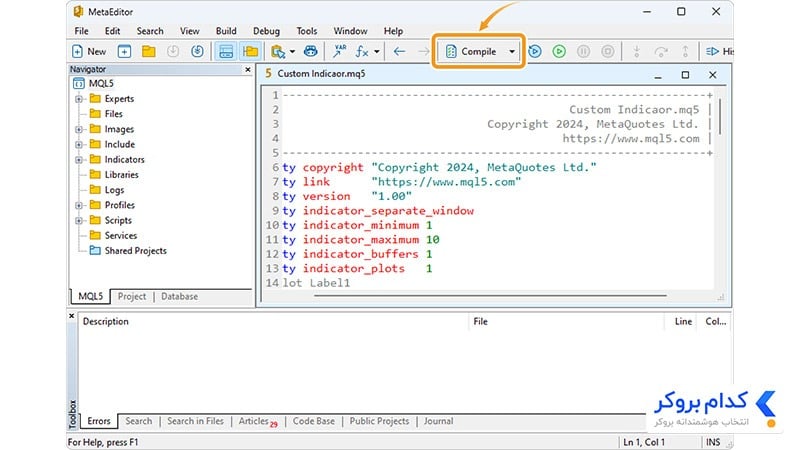The image size is (800, 450).
Task: Click the MQL wizard icon
Action: pos(278,52)
